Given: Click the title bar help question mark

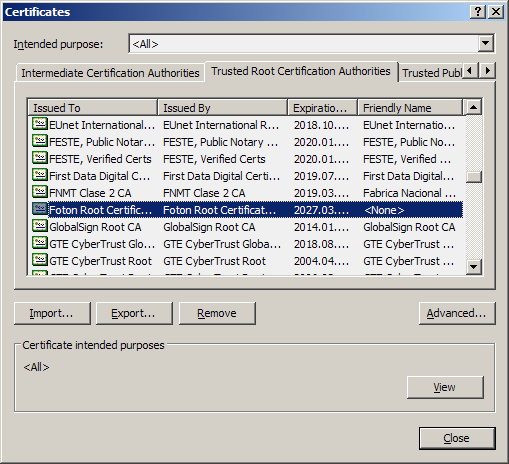Looking at the screenshot, I should coord(478,12).
